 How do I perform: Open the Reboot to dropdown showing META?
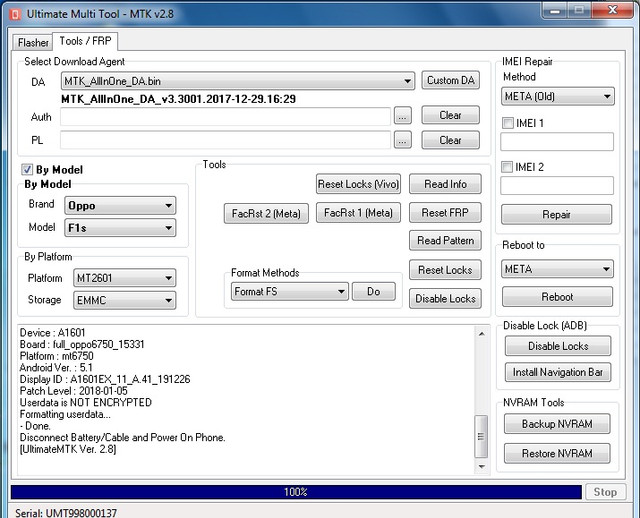[x=557, y=269]
